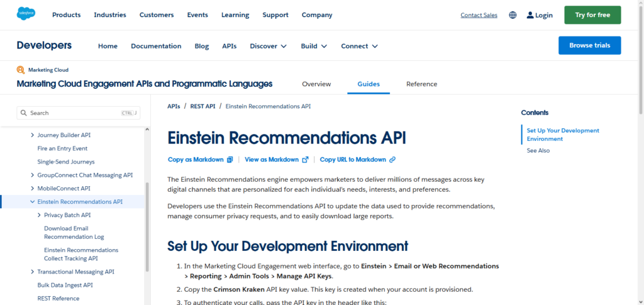Open the Customers menu

pyautogui.click(x=157, y=15)
